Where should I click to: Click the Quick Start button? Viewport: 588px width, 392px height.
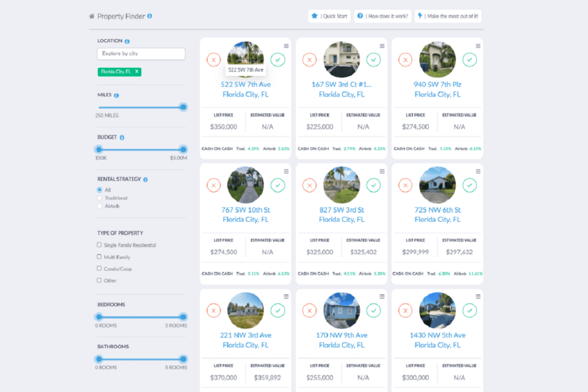329,16
